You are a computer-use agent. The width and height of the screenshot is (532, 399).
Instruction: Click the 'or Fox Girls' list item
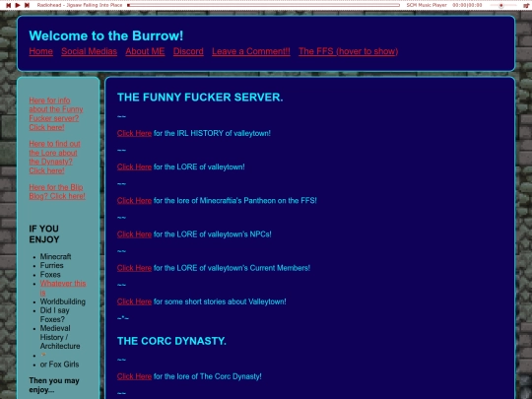pyautogui.click(x=59, y=365)
